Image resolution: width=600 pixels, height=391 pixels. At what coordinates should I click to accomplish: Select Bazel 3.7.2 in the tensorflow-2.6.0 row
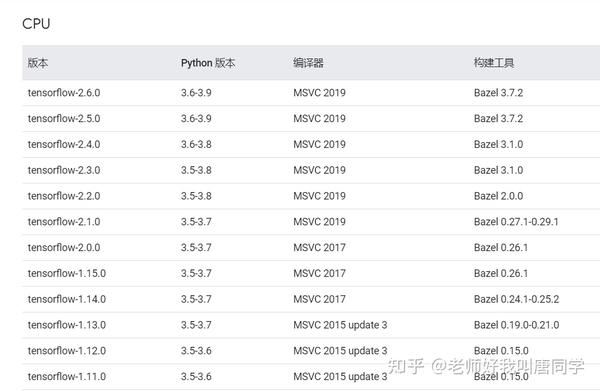[x=498, y=93]
